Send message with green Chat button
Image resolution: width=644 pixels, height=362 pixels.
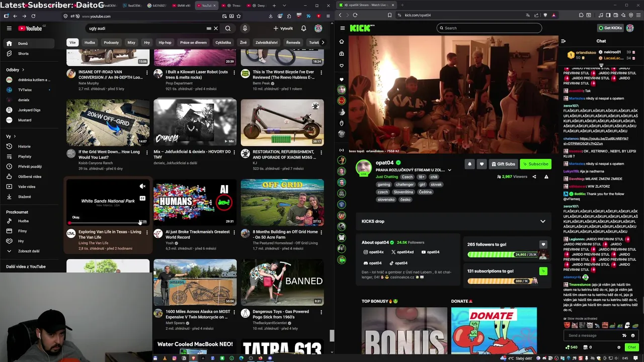click(x=631, y=347)
